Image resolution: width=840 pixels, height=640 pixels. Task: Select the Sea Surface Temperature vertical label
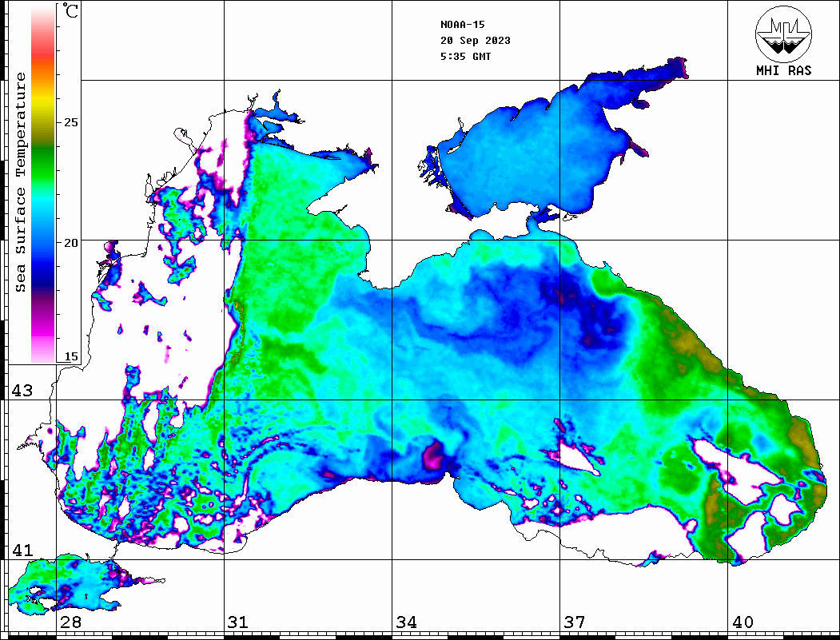21,182
